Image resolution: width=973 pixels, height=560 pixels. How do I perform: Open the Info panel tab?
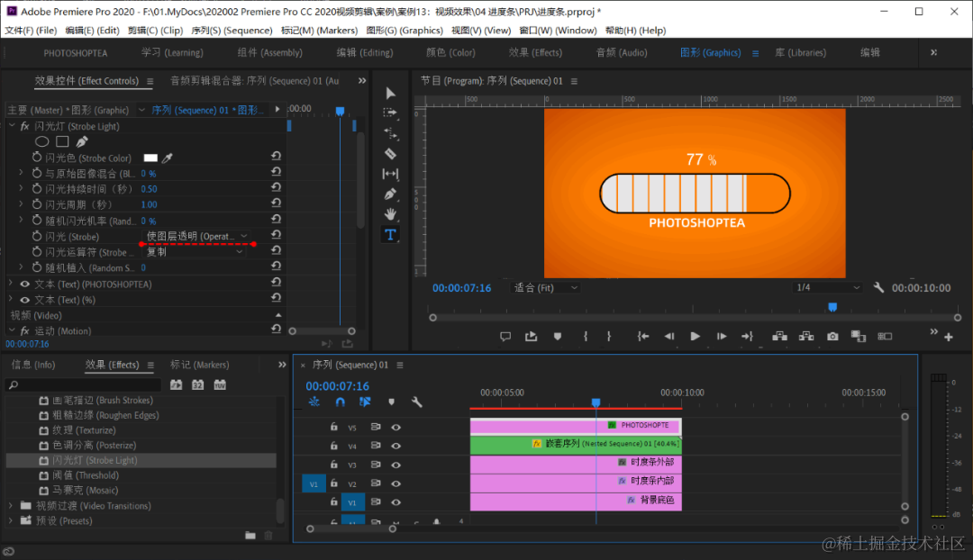33,365
